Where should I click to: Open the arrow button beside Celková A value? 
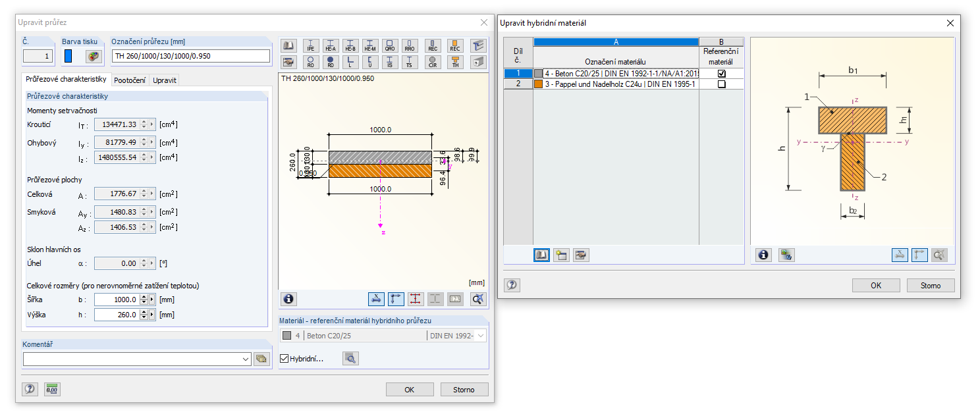(153, 194)
